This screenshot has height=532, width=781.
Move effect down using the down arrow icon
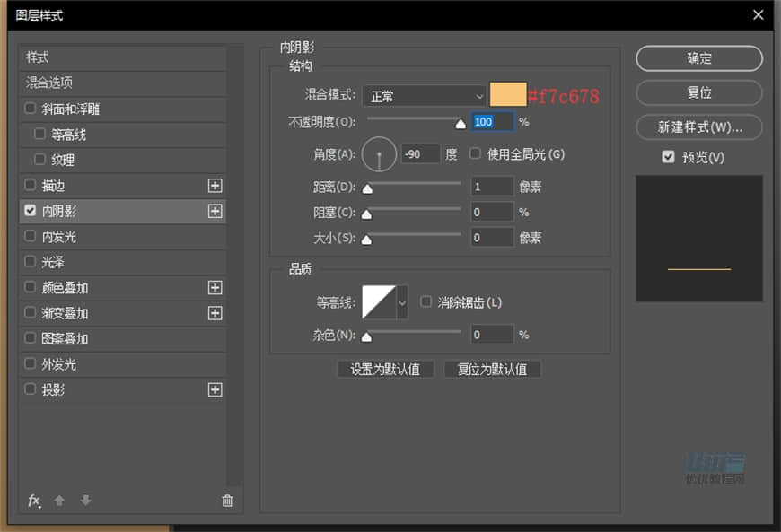[84, 501]
